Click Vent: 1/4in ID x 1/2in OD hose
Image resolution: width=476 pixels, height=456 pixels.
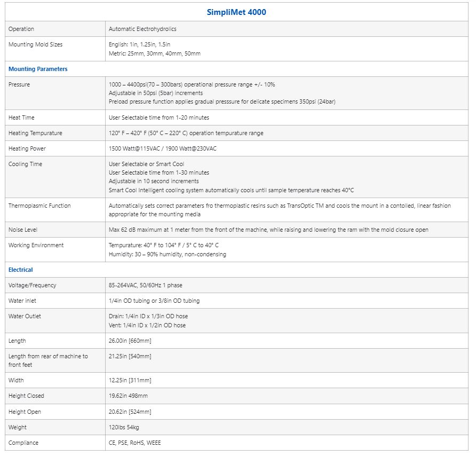(147, 325)
